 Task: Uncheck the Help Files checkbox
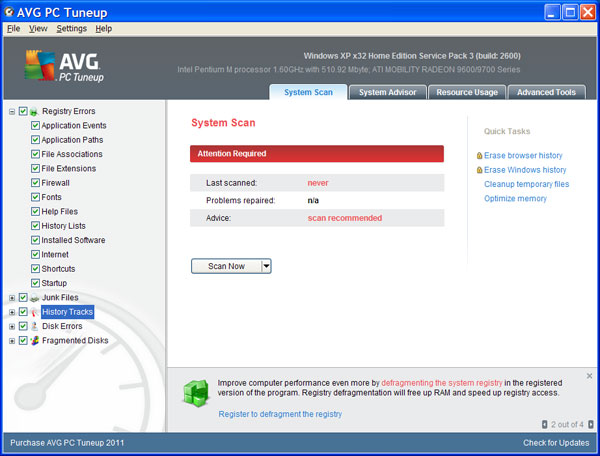pos(35,212)
